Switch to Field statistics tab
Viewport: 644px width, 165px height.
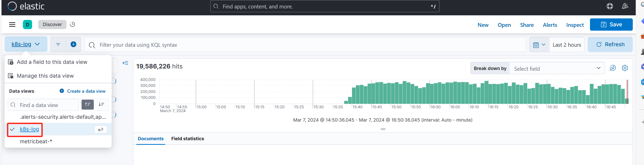click(x=188, y=139)
